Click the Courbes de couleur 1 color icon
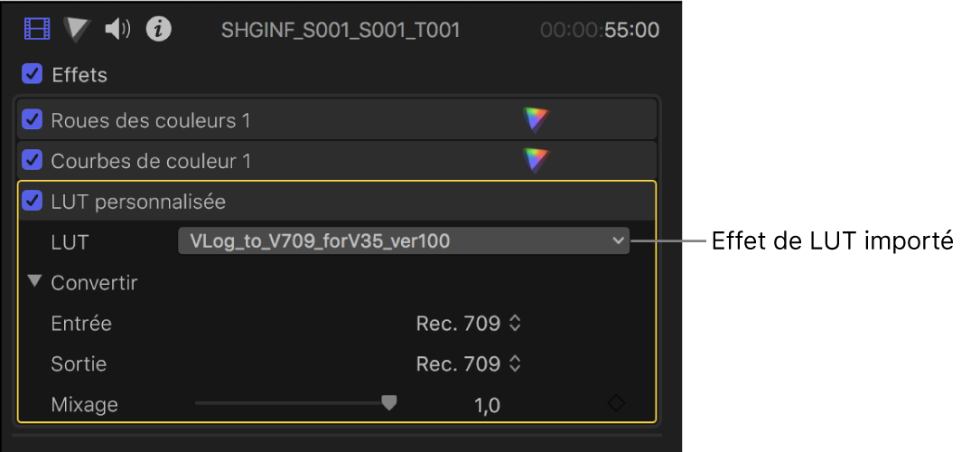The height and width of the screenshot is (452, 980). coord(536,160)
